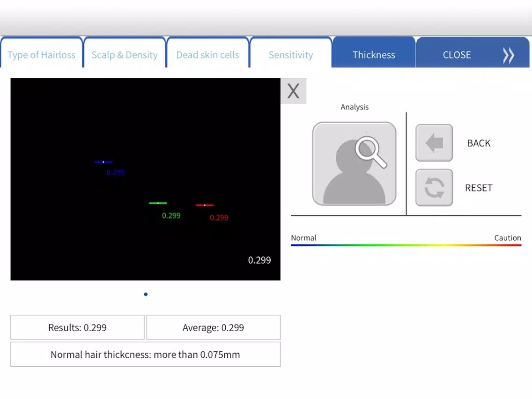Switch to Scalp & Density tab
This screenshot has width=532, height=399.
[x=125, y=52]
